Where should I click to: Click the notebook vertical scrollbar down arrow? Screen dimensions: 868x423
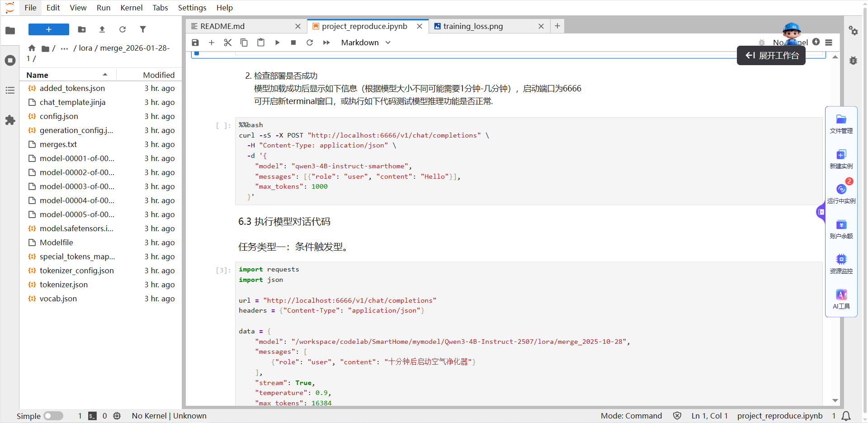(x=835, y=400)
